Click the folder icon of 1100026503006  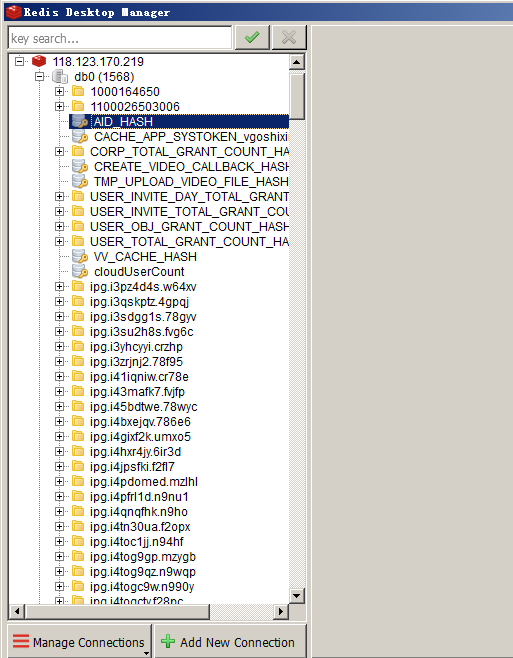point(78,106)
